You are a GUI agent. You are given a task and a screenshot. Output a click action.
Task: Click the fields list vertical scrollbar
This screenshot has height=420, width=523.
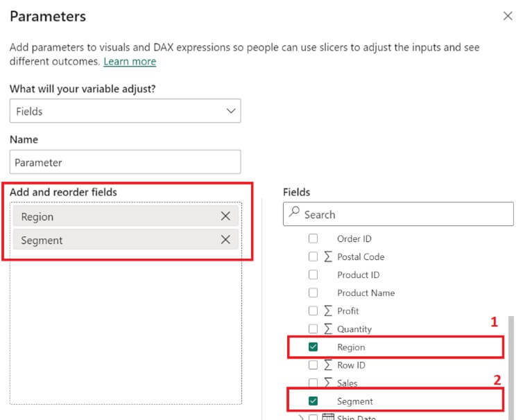click(511, 368)
